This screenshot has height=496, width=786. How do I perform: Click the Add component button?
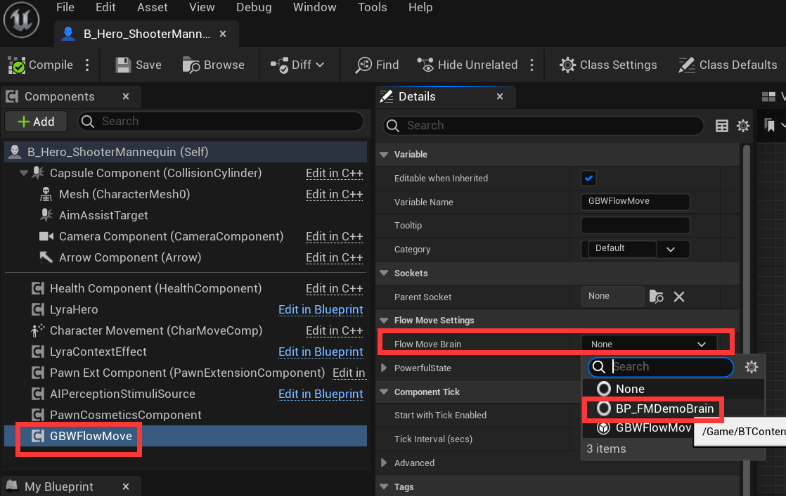[36, 121]
